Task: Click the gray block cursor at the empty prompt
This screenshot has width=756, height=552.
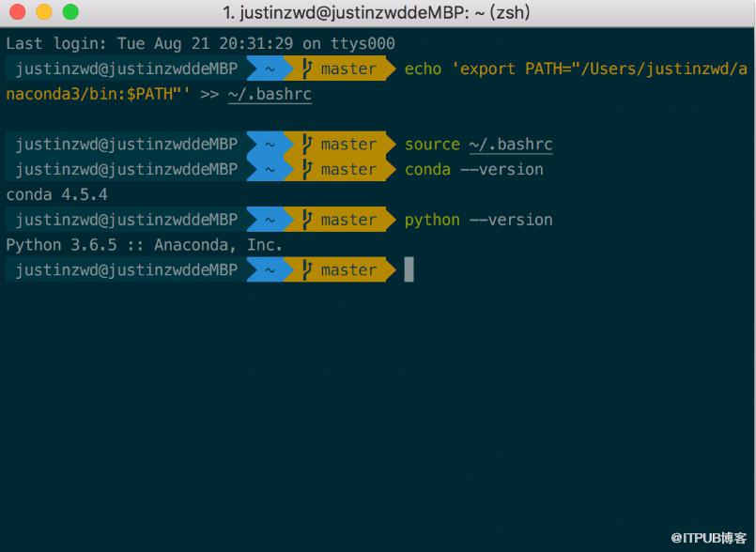Action: pos(409,269)
